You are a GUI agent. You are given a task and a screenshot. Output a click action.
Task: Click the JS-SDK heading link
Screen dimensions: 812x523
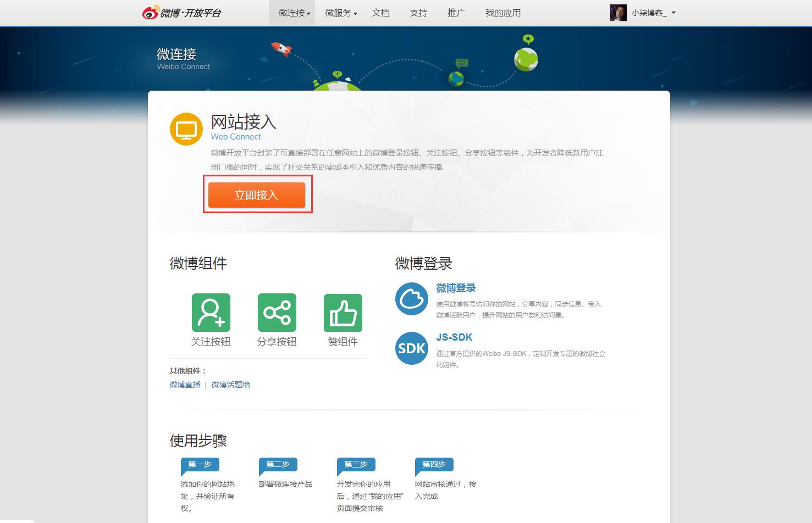coord(454,337)
